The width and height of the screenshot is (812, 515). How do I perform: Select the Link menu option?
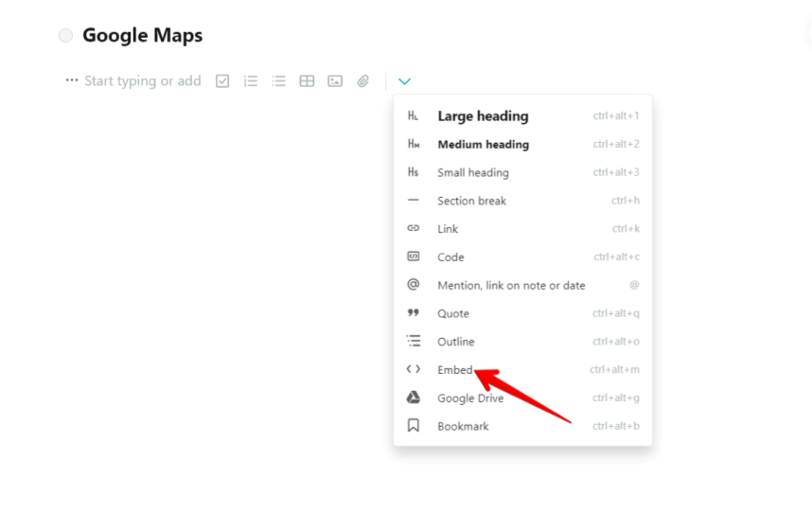tap(523, 228)
